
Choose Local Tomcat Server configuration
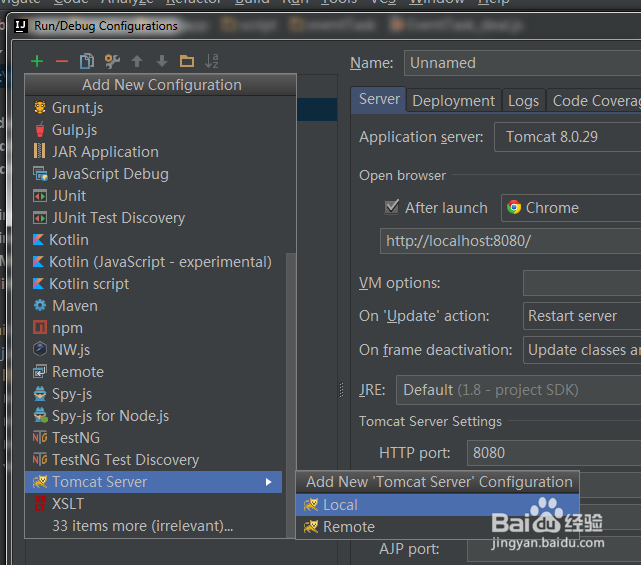click(x=437, y=505)
